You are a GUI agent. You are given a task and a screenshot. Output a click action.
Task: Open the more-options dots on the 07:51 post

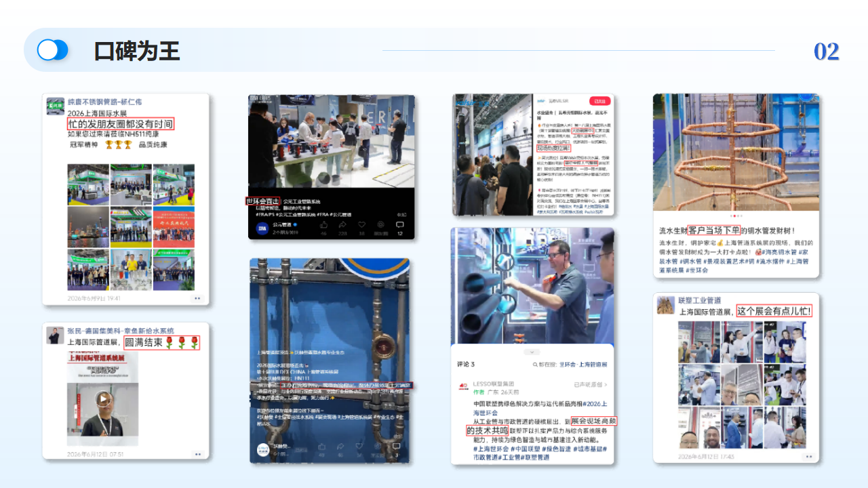[x=197, y=454]
